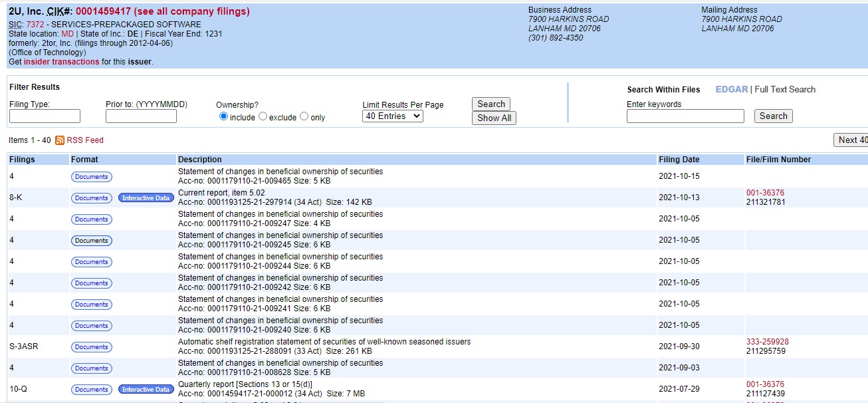Open Documents for Acc-no 0001179110-21-009242
Viewport: 868px width, 403px height.
(92, 283)
